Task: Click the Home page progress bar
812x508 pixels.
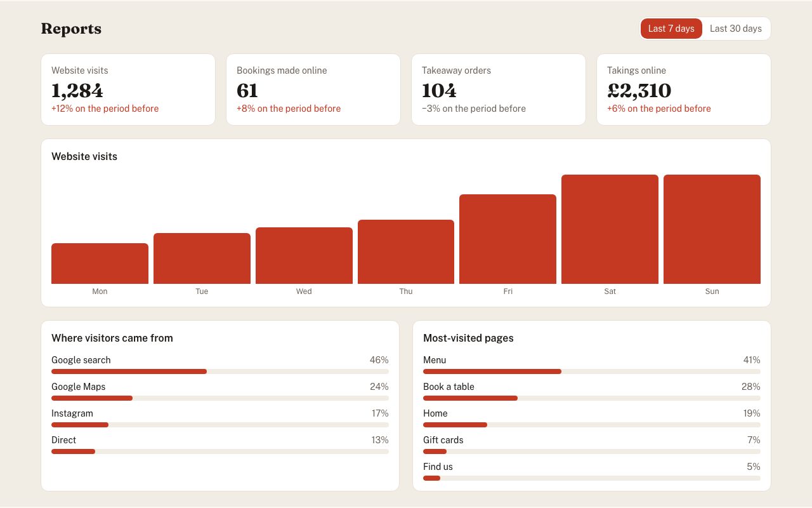Action: [592, 425]
